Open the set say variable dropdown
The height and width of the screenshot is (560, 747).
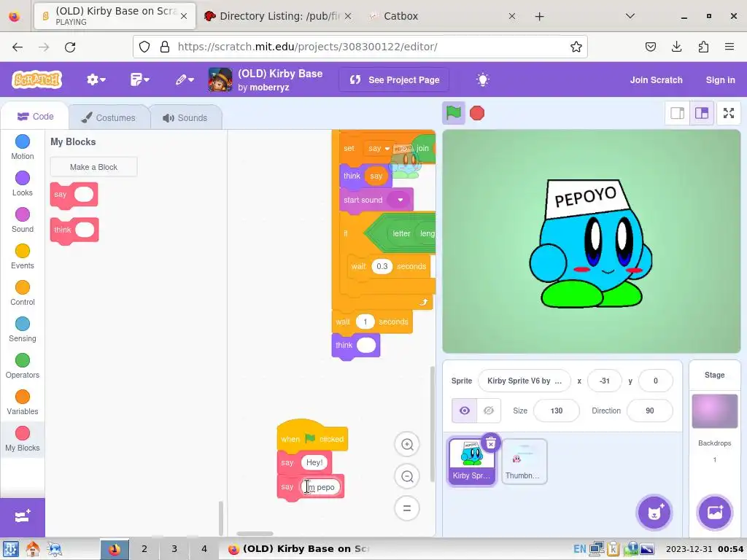378,149
